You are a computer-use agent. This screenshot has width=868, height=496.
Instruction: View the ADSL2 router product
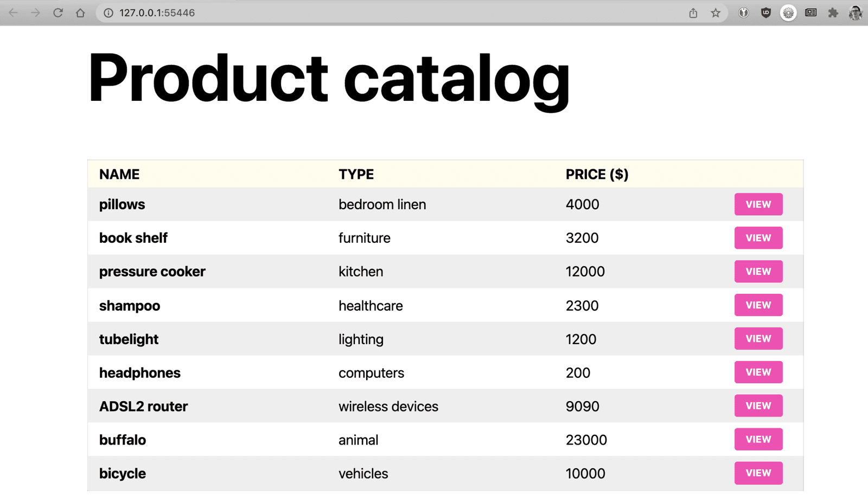click(758, 406)
